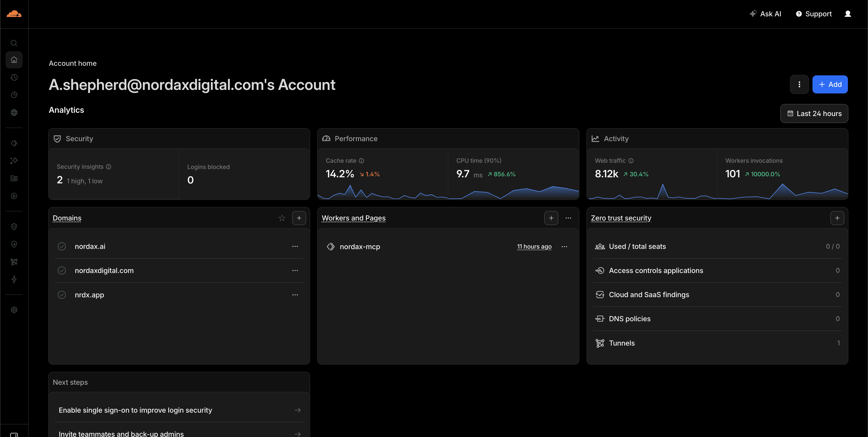Screen dimensions: 868x437
Task: Favorite the Domains card with the star
Action: pyautogui.click(x=282, y=218)
